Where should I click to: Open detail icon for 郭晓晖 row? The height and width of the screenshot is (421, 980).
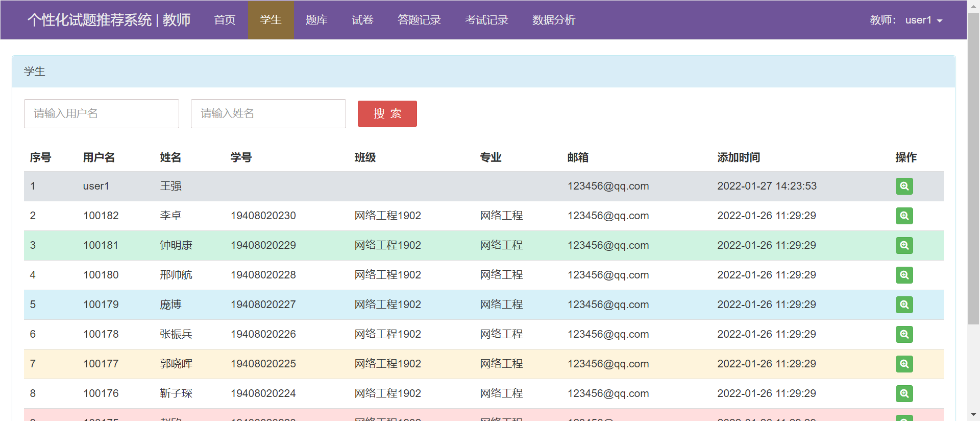(904, 364)
